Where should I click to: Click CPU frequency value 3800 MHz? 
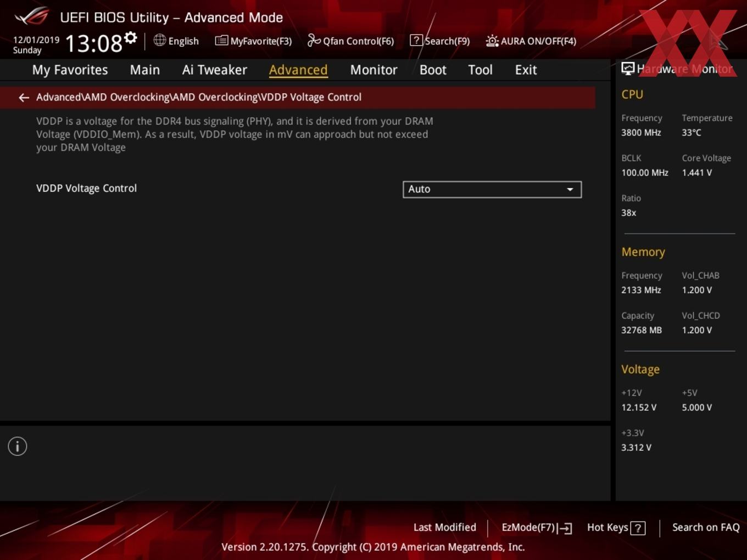point(641,132)
